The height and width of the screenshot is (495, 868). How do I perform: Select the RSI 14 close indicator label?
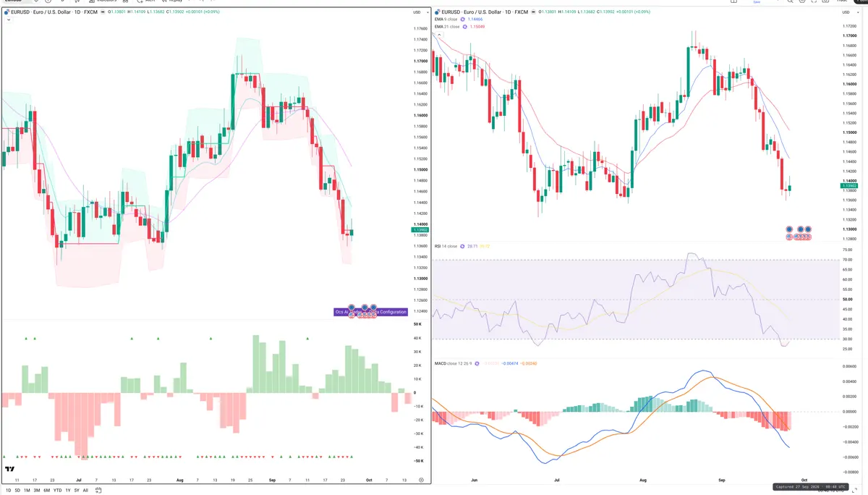pos(446,246)
